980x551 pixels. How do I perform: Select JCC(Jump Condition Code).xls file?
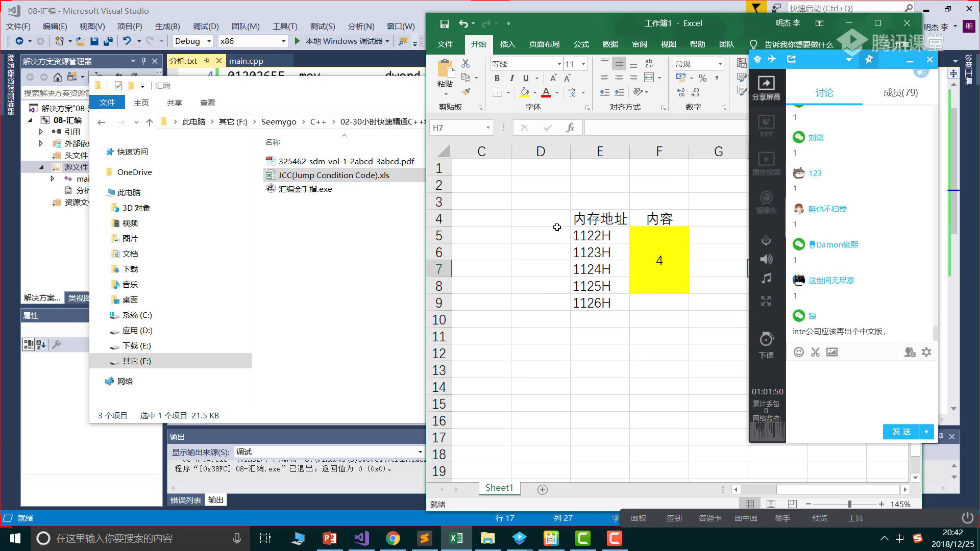(334, 175)
